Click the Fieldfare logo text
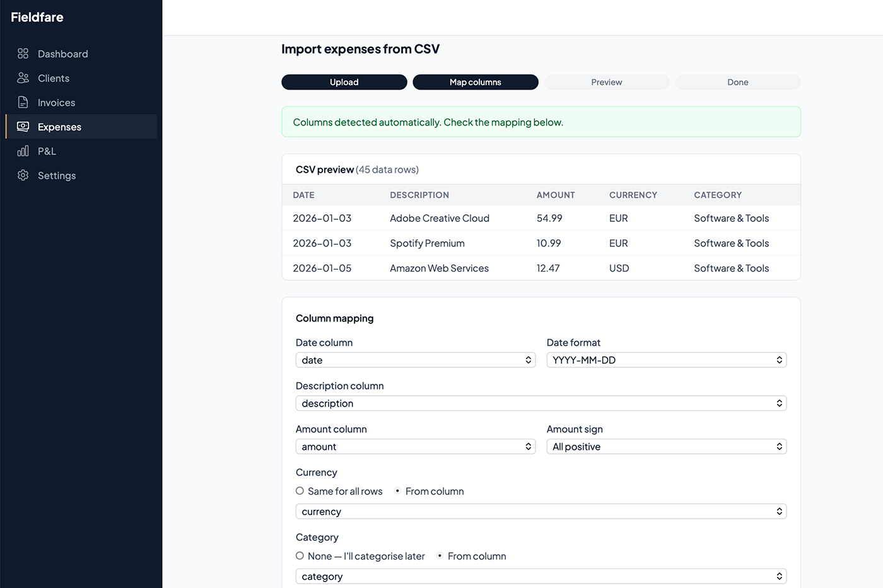This screenshot has width=883, height=588. coord(37,17)
